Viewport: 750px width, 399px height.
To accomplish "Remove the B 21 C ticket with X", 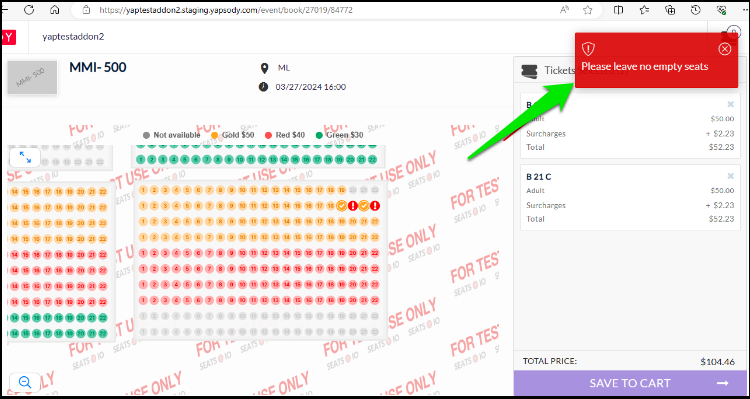I will [x=730, y=176].
